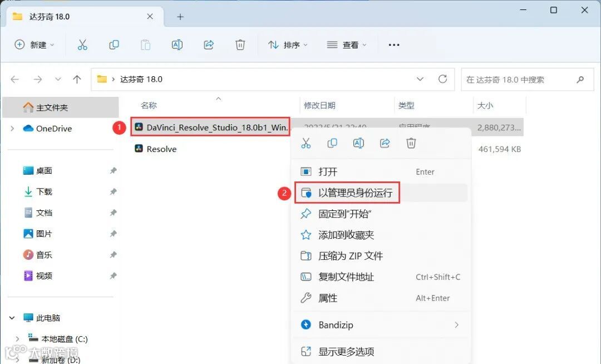
Task: Refresh the current folder view
Action: click(443, 79)
